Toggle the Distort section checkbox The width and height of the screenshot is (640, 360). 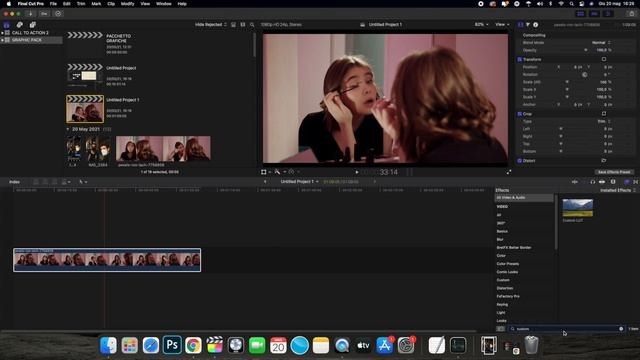click(x=520, y=160)
